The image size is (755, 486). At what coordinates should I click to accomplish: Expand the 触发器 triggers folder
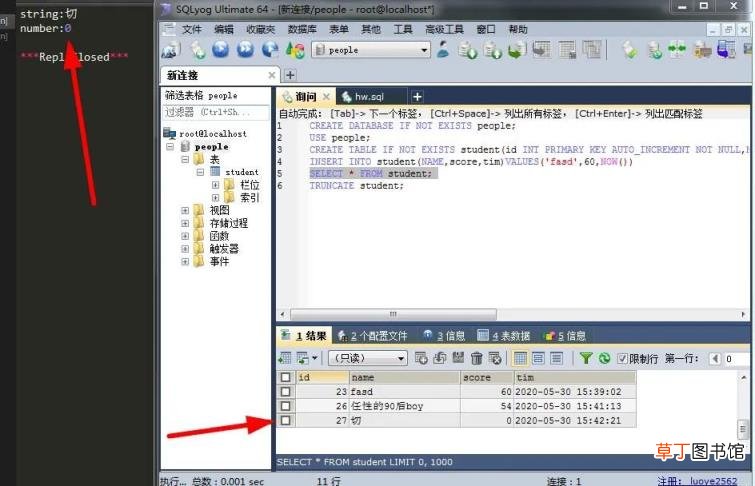(185, 249)
